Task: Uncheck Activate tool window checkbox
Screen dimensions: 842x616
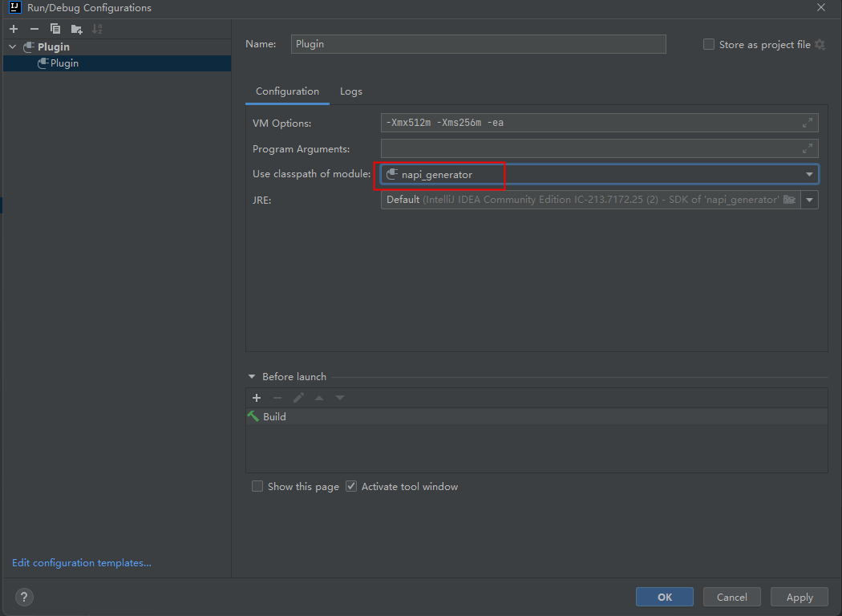Action: [351, 486]
